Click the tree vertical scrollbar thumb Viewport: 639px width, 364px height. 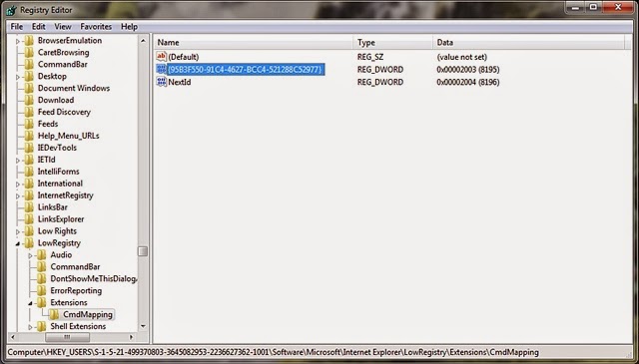click(143, 251)
